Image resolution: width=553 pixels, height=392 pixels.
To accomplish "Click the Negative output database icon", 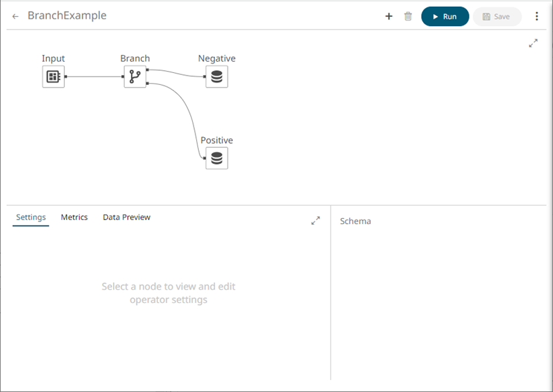I will 216,76.
